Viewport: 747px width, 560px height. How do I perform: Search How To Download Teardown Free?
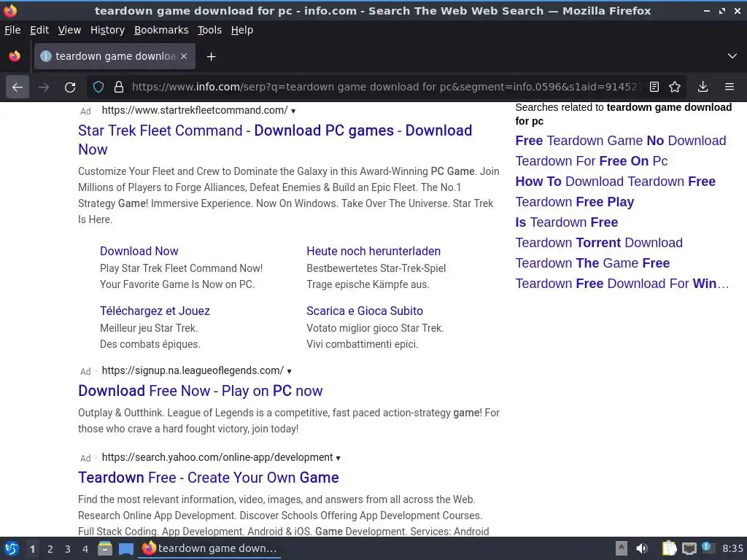point(616,182)
